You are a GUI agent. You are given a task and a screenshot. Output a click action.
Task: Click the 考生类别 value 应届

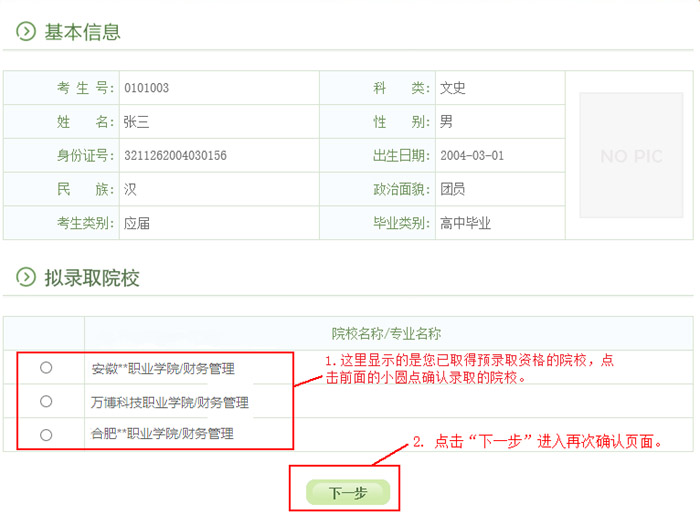point(136,223)
